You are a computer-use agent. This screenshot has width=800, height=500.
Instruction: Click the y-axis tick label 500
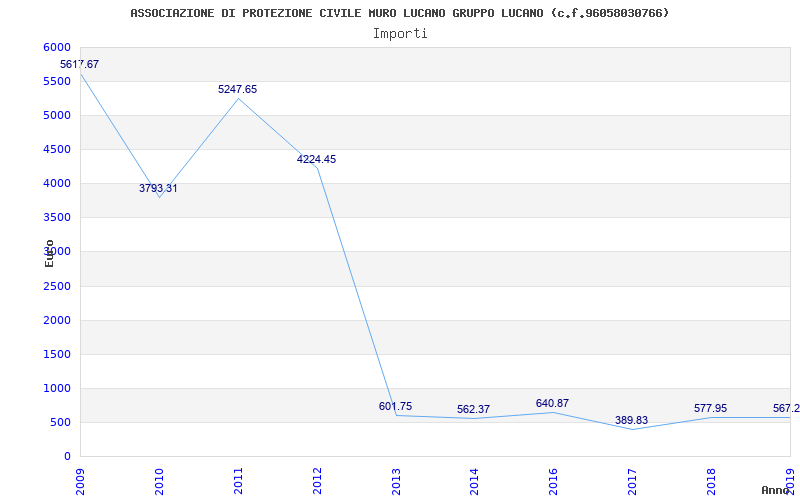tap(61, 422)
